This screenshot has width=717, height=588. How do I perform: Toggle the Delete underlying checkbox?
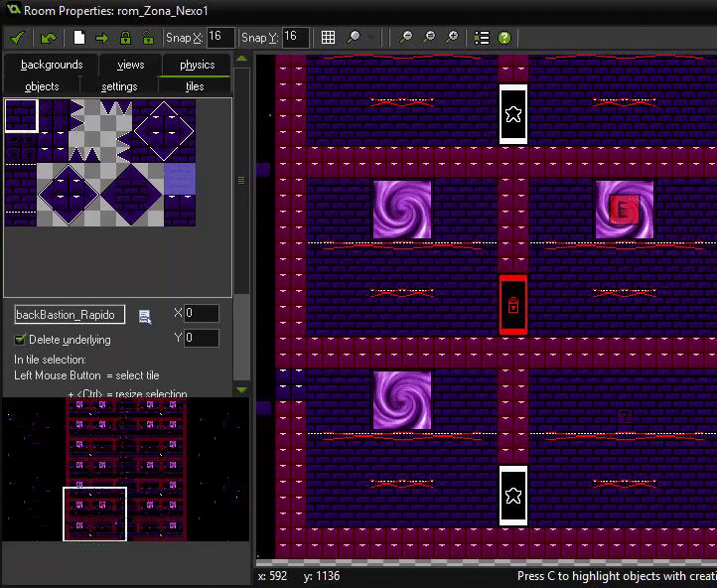tap(20, 340)
